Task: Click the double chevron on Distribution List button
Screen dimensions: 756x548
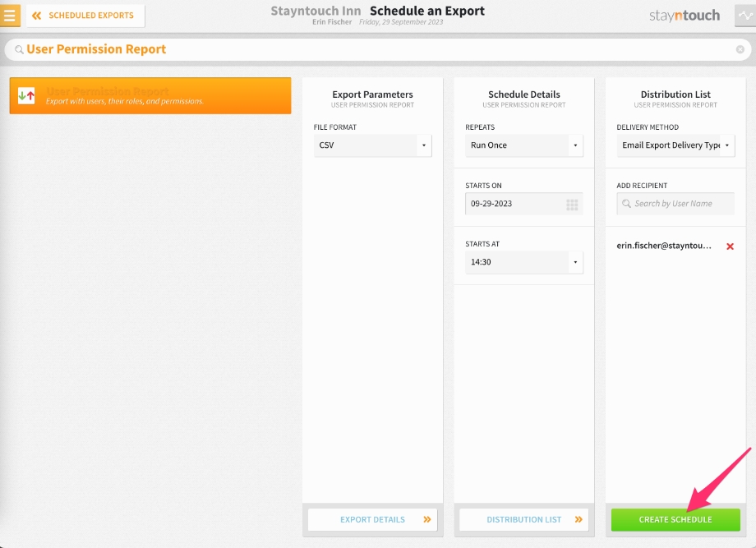Action: pos(579,519)
